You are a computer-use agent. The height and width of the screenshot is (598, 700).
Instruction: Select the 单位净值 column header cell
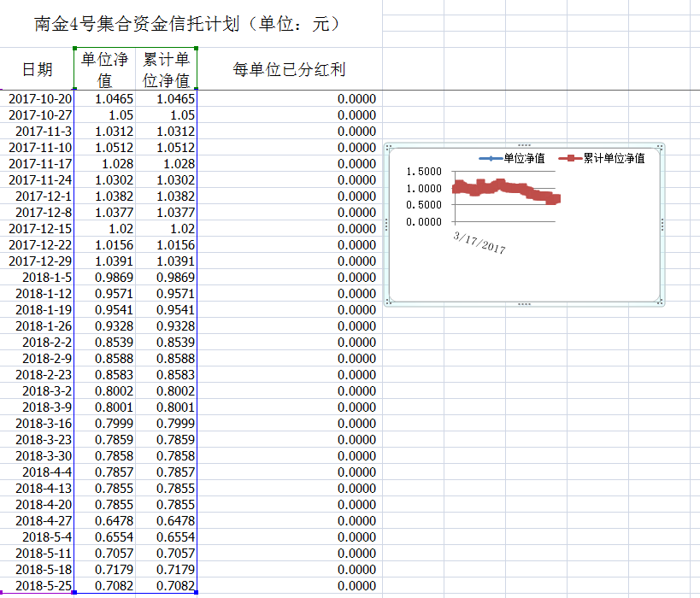(104, 69)
